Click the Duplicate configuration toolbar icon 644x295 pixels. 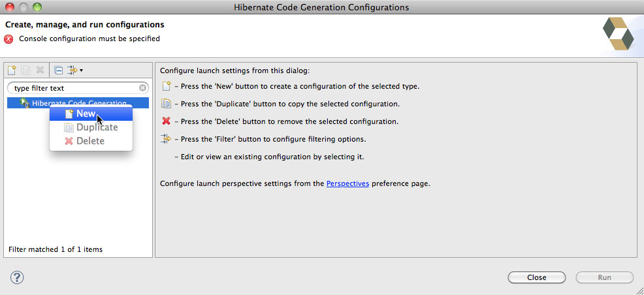coord(26,70)
